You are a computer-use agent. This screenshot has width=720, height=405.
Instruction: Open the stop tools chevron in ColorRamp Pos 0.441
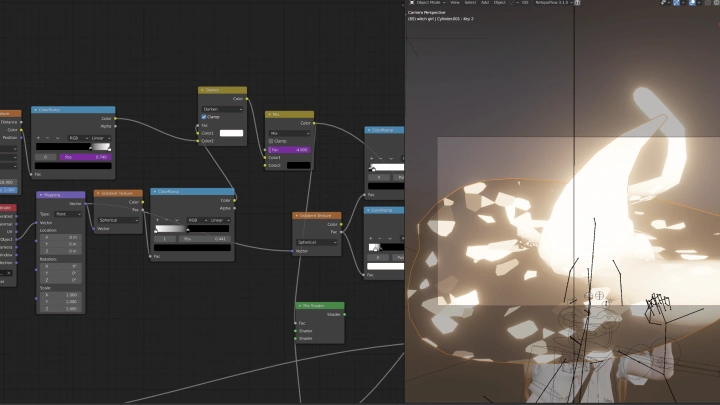(176, 220)
